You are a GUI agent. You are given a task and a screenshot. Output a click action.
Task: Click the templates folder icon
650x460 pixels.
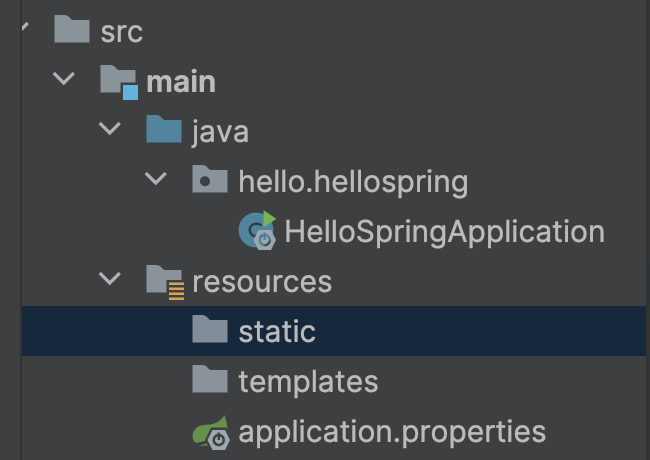pyautogui.click(x=210, y=380)
